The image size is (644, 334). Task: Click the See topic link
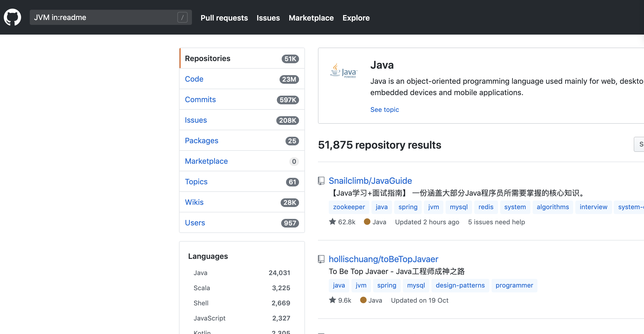point(384,109)
